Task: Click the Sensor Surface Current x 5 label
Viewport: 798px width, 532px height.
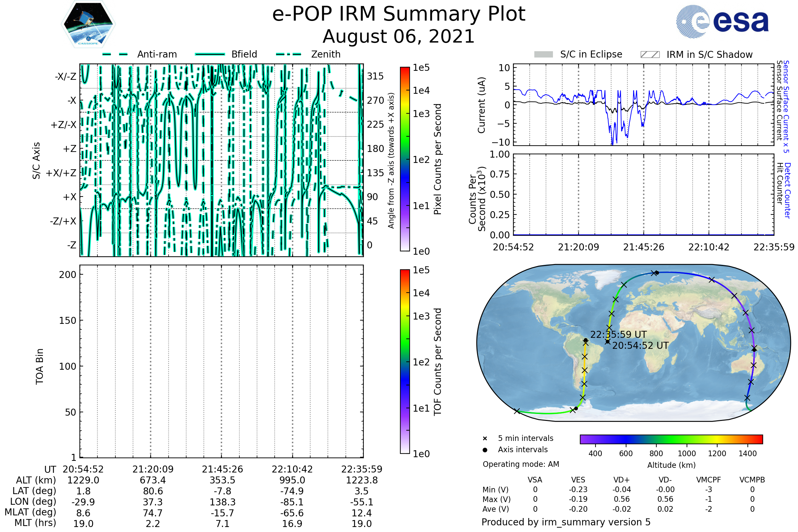Action: click(786, 106)
